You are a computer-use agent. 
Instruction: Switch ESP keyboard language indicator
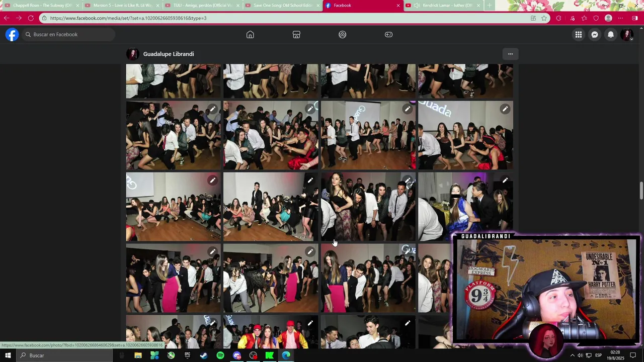(x=599, y=355)
